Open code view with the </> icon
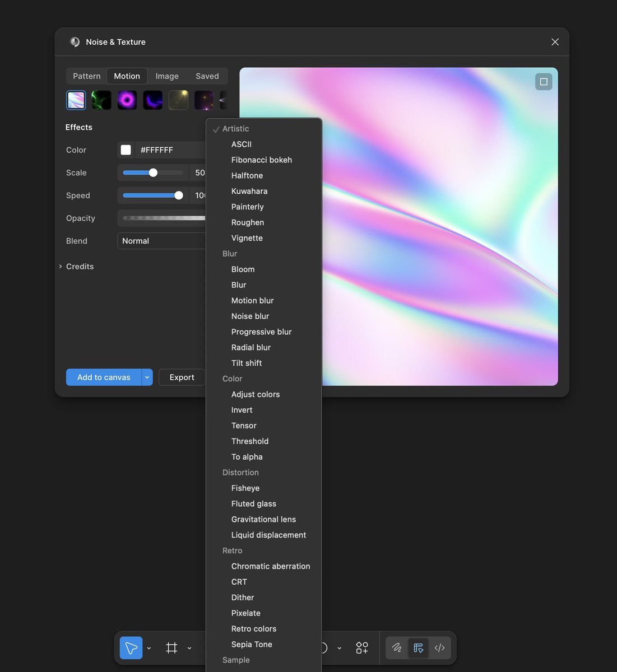Viewport: 617px width, 672px height. point(440,647)
